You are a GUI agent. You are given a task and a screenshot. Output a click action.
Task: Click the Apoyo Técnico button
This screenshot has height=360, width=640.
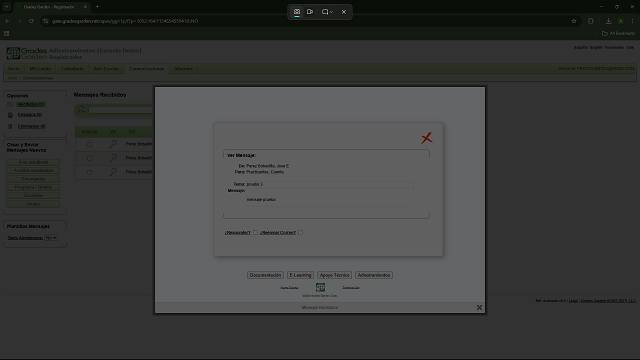334,275
